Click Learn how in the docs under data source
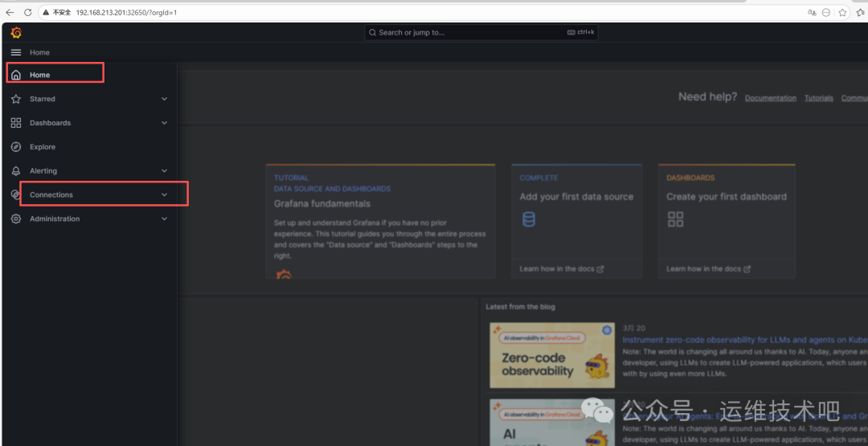This screenshot has height=446, width=868. pyautogui.click(x=561, y=269)
